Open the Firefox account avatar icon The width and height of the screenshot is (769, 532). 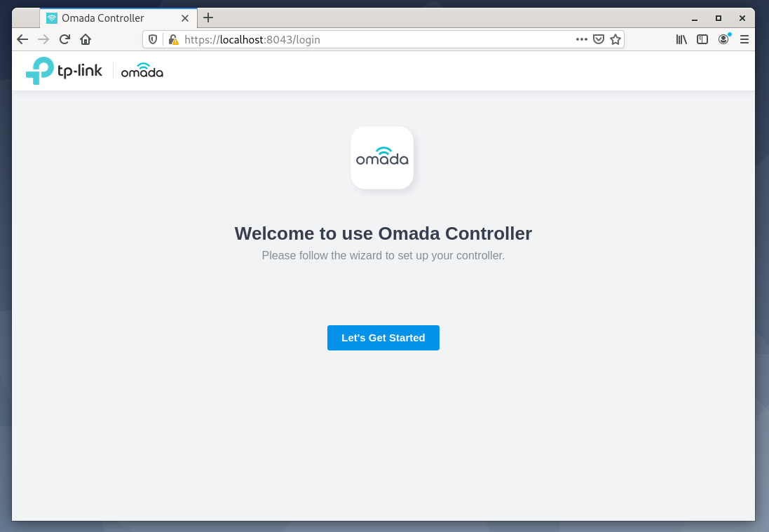(x=724, y=40)
